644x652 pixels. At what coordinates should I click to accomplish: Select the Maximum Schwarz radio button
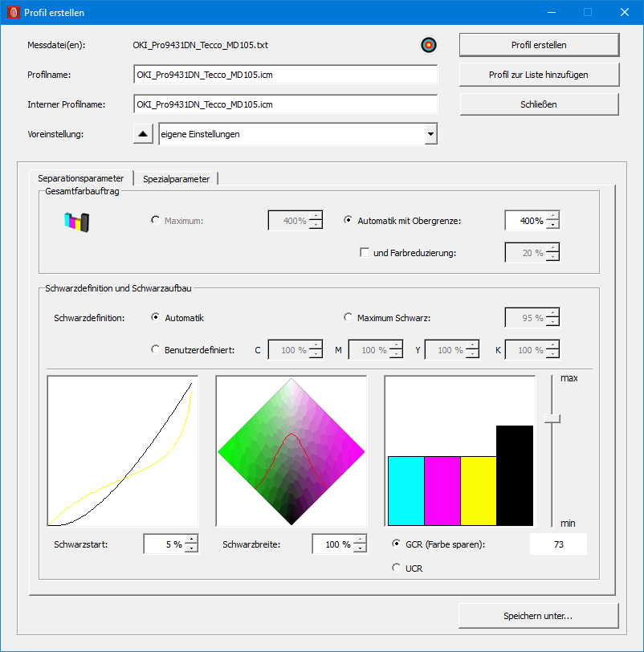pyautogui.click(x=348, y=318)
